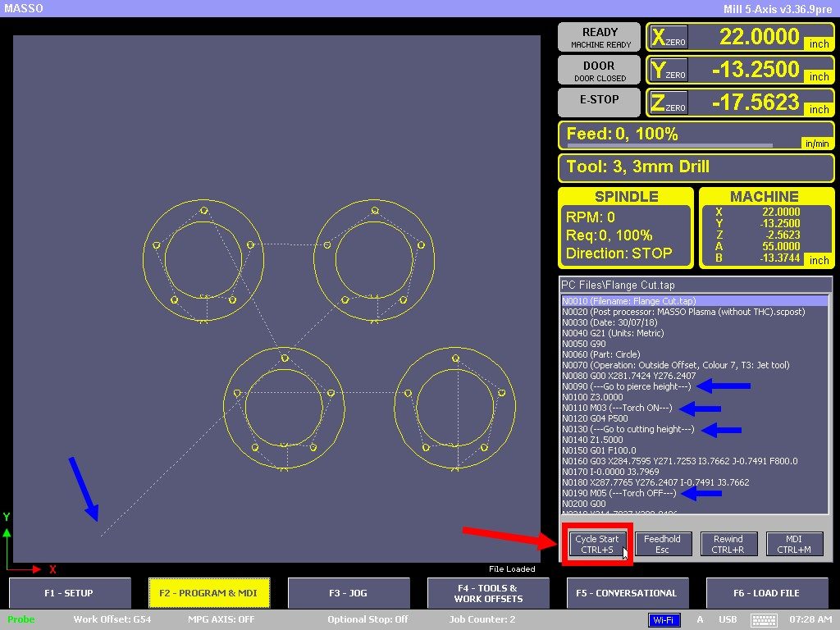Zero the Z axis with Z ZERO button
840x630 pixels.
click(x=669, y=103)
